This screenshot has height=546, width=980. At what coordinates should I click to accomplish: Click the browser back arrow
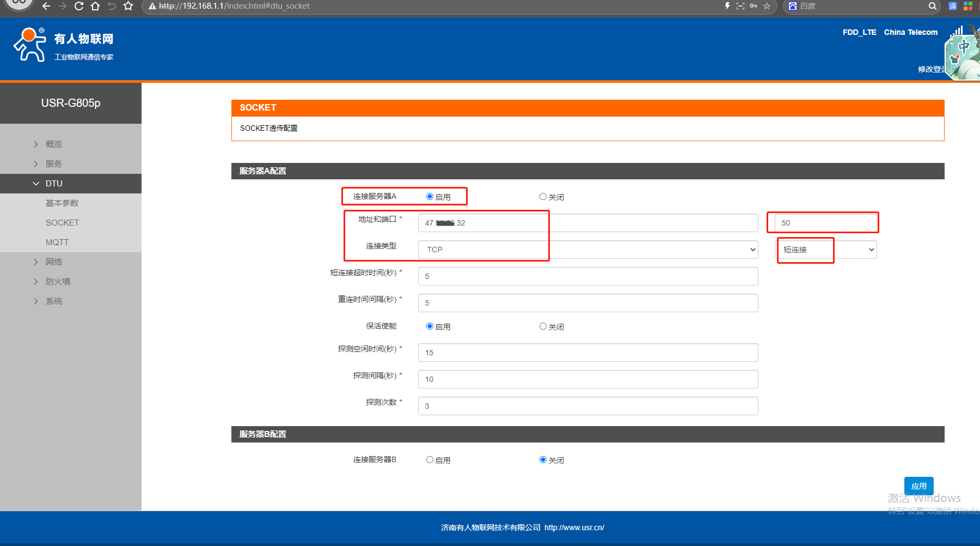coord(46,6)
